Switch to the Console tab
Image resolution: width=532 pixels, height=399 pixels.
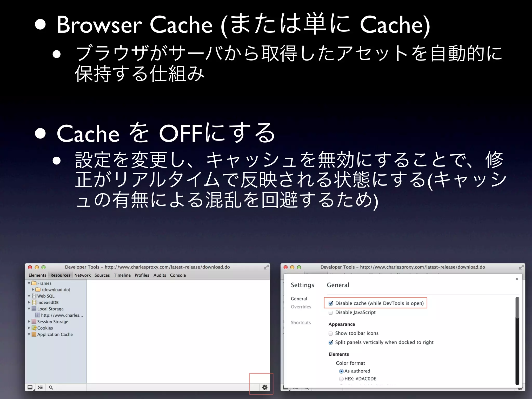pyautogui.click(x=178, y=275)
